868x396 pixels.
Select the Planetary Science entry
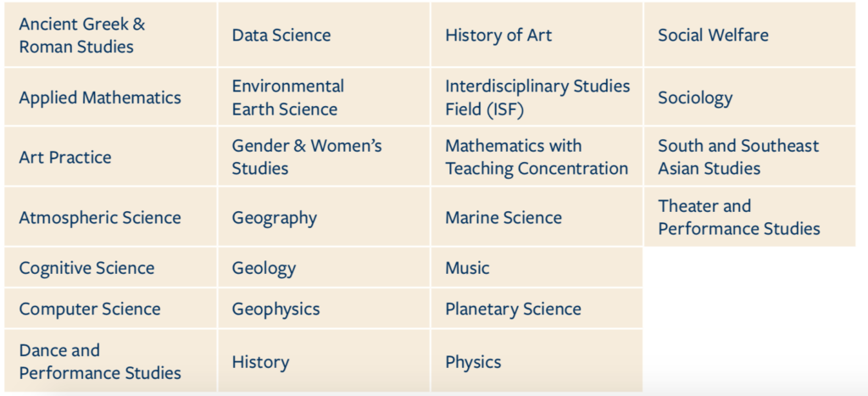tap(537, 309)
